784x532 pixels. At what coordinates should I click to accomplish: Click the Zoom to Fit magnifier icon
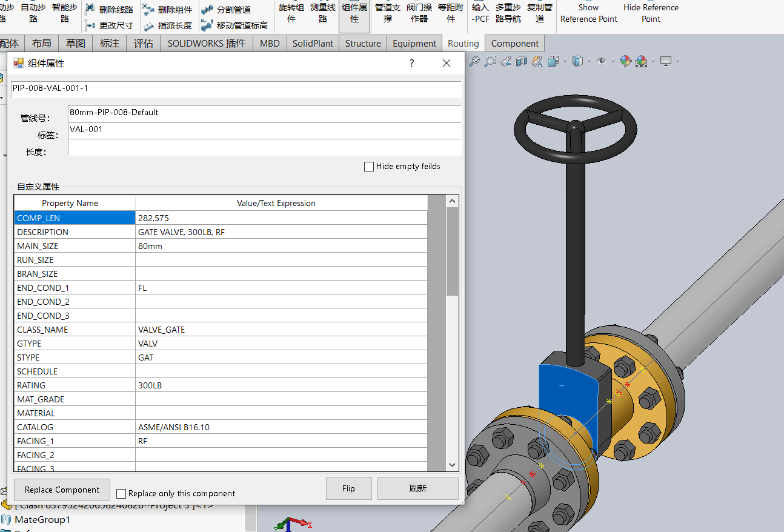(x=474, y=61)
